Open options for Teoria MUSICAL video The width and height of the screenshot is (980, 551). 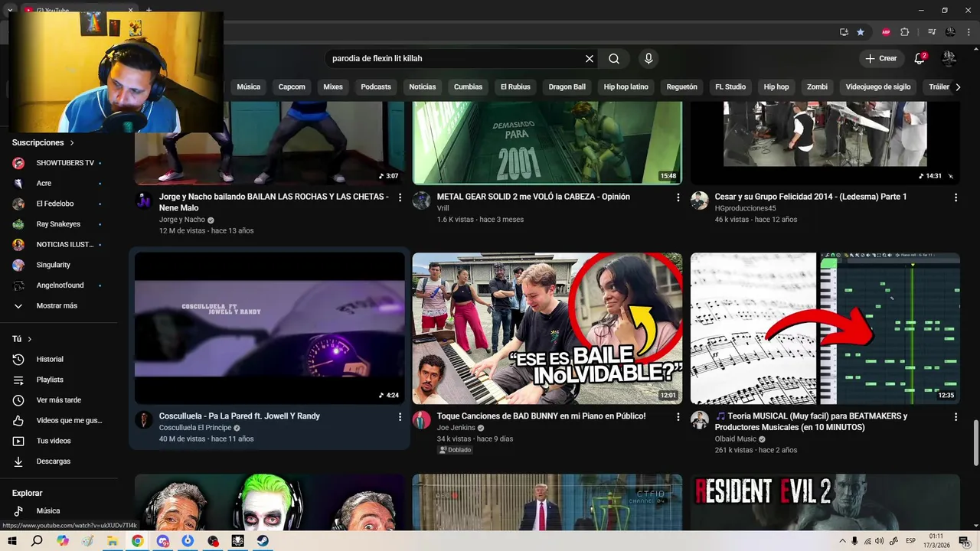coord(955,417)
